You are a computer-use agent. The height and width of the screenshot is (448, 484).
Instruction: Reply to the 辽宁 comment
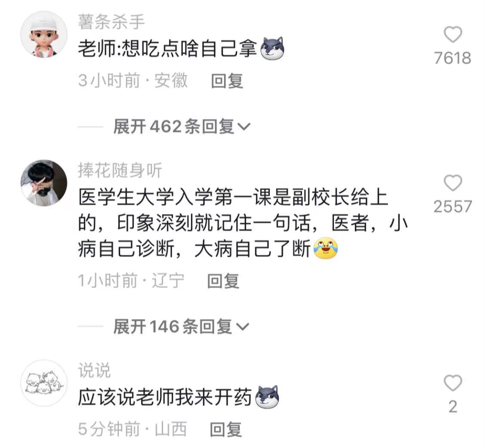[223, 281]
